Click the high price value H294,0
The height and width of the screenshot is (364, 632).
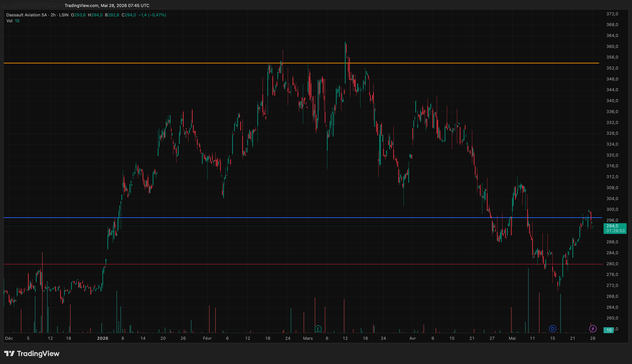click(x=95, y=15)
